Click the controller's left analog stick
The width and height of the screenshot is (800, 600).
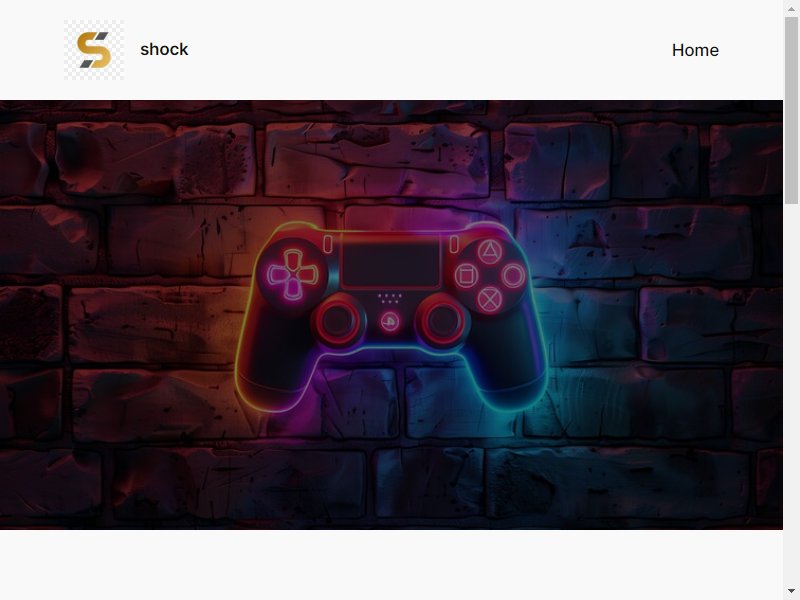click(x=338, y=321)
